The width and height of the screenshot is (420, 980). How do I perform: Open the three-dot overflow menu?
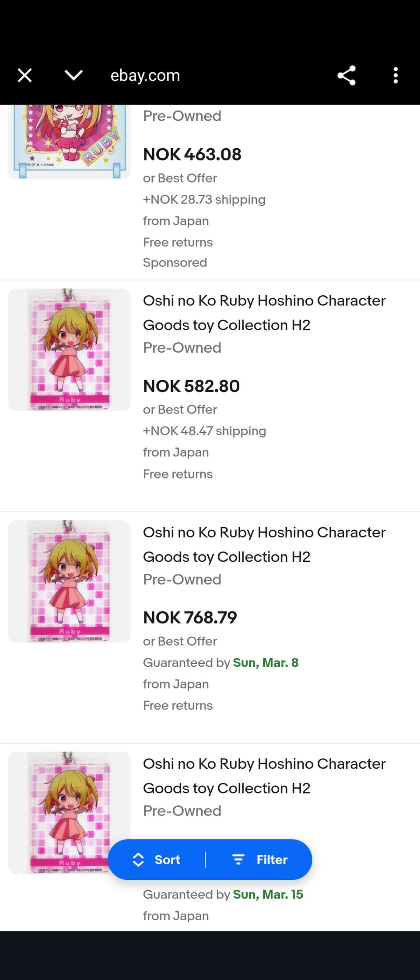coord(395,75)
